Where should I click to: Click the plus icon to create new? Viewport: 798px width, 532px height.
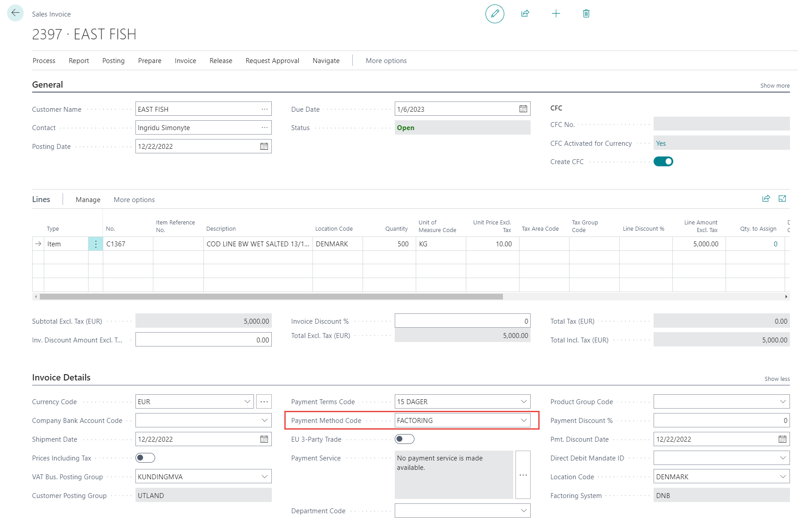[556, 14]
